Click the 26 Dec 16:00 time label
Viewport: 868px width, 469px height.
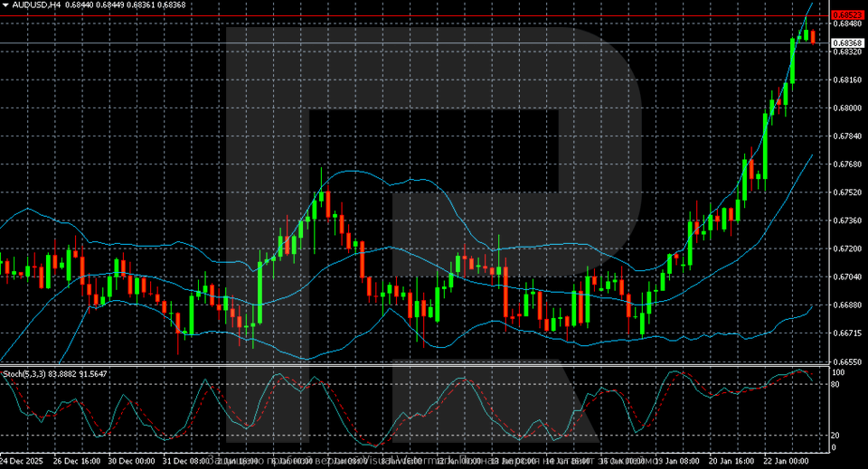pyautogui.click(x=77, y=459)
